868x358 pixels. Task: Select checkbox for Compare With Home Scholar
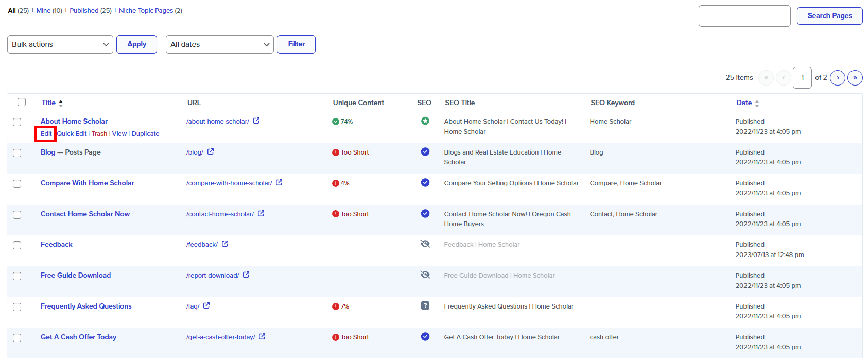click(x=17, y=184)
